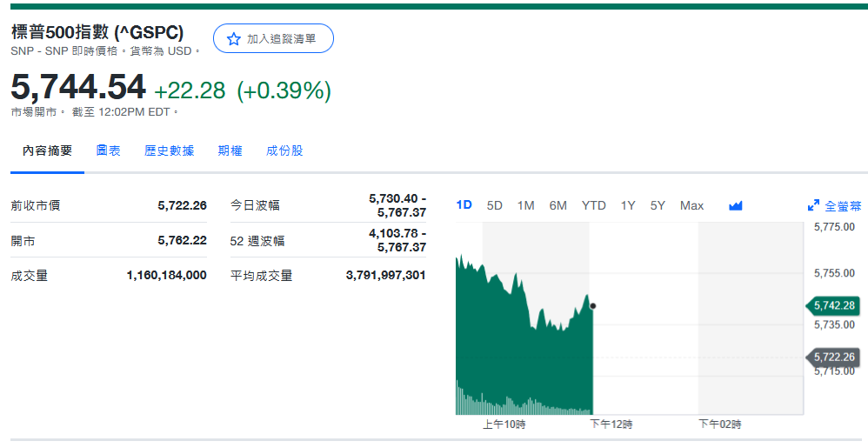
Task: Click the fullscreen expand arrows icon
Action: click(813, 206)
